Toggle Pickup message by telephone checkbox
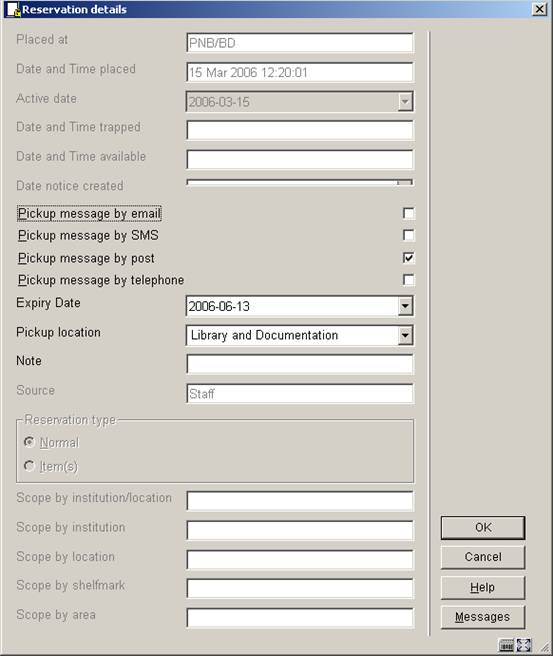 (408, 279)
